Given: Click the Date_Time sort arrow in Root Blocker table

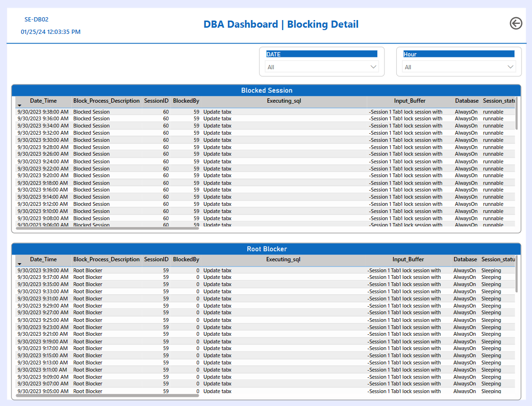Looking at the screenshot, I should (19, 264).
